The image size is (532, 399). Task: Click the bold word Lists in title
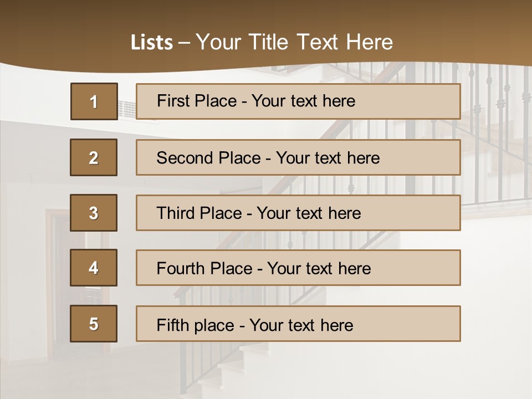coord(152,43)
